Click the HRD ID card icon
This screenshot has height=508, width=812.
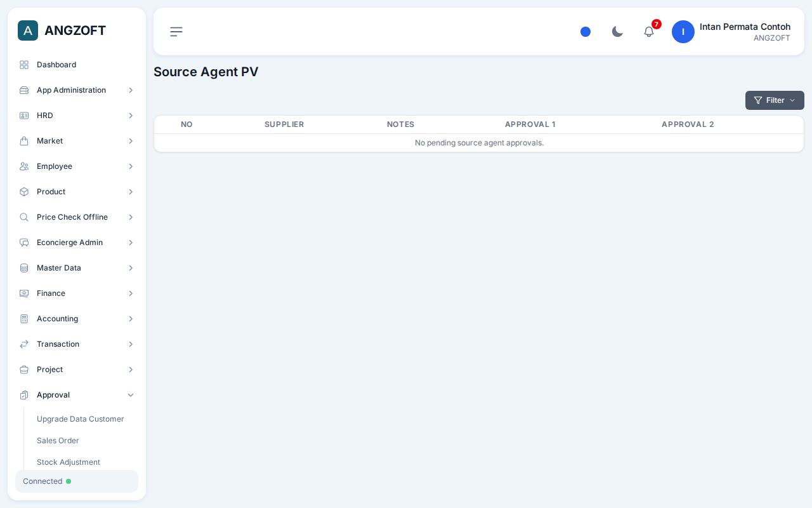pyautogui.click(x=24, y=116)
